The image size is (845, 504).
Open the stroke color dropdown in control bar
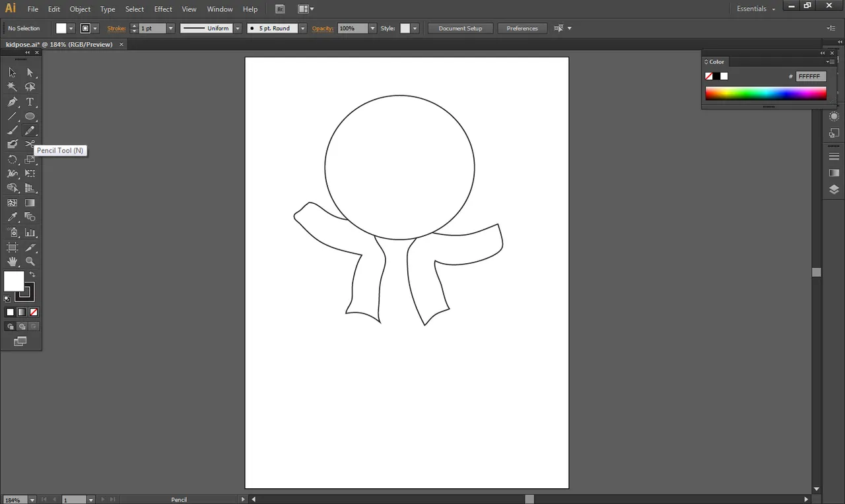pos(96,28)
